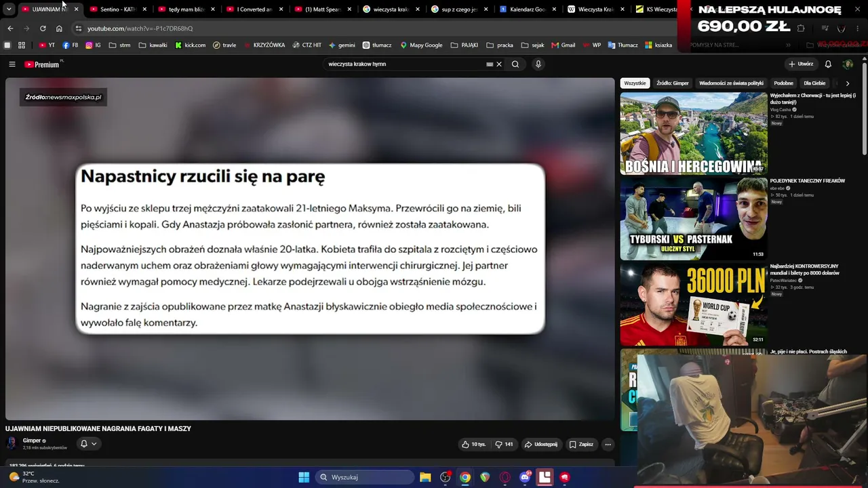The height and width of the screenshot is (488, 868).
Task: Open the Mapy Google bookmark
Action: [421, 45]
